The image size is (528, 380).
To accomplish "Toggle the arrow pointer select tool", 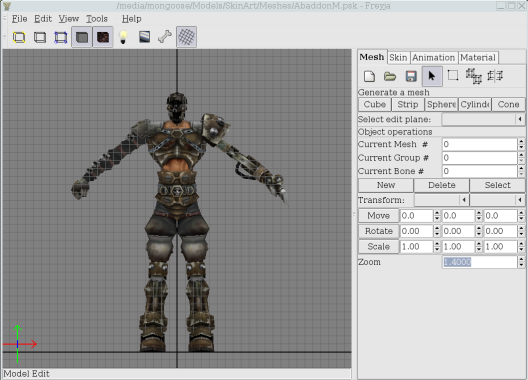I will (x=432, y=76).
